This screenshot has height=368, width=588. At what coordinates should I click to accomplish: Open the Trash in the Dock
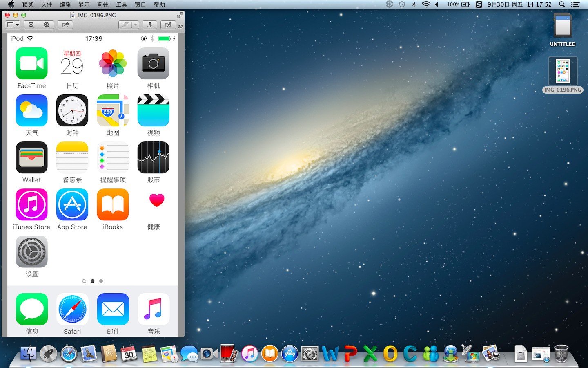pyautogui.click(x=561, y=354)
